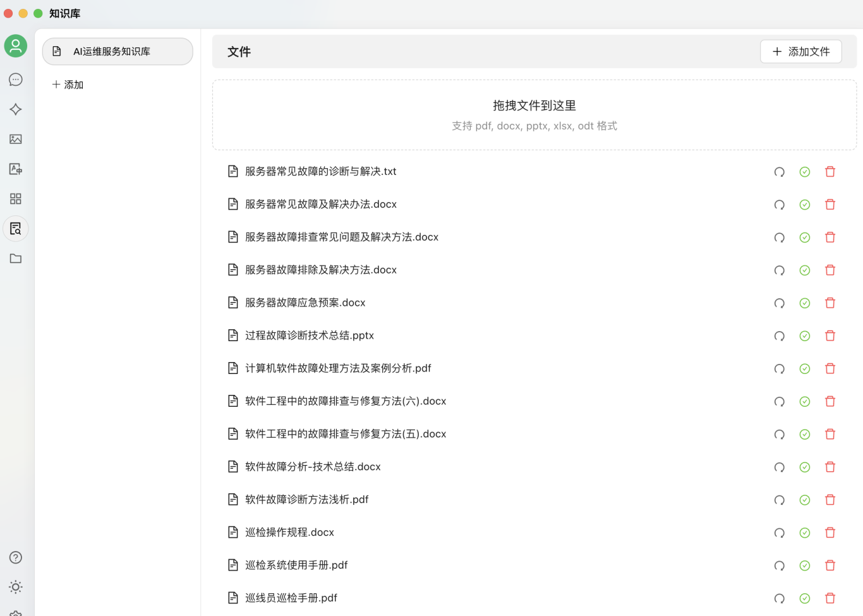
Task: Refresh 服务器常见故障的诊断与解决.txt file
Action: coord(779,172)
